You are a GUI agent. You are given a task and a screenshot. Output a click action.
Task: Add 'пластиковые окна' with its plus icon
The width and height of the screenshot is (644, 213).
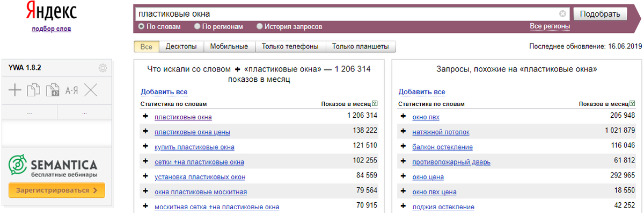pyautogui.click(x=145, y=117)
